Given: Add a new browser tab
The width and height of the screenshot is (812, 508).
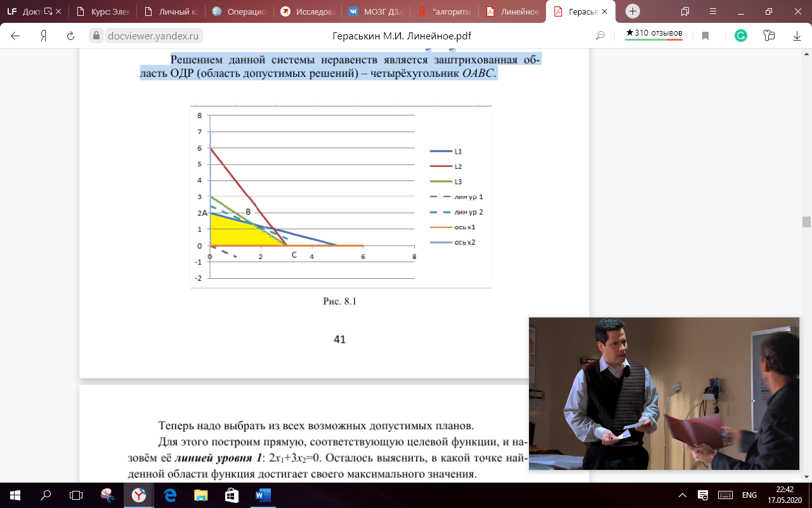Looking at the screenshot, I should click(x=632, y=11).
